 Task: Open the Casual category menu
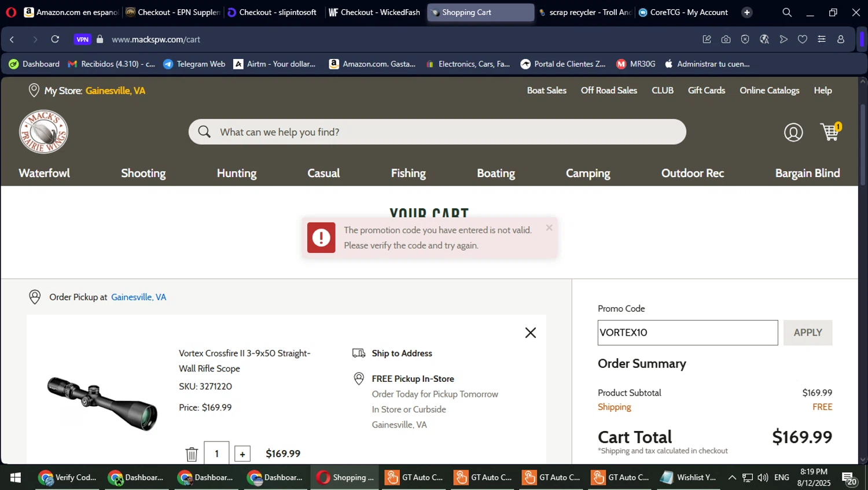[323, 173]
